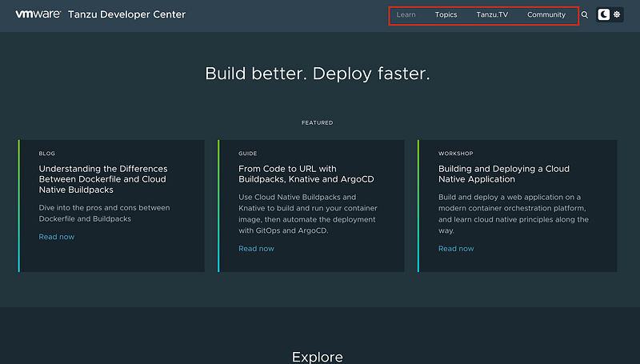Click the FEATURED section label
640x364 pixels.
(x=317, y=122)
